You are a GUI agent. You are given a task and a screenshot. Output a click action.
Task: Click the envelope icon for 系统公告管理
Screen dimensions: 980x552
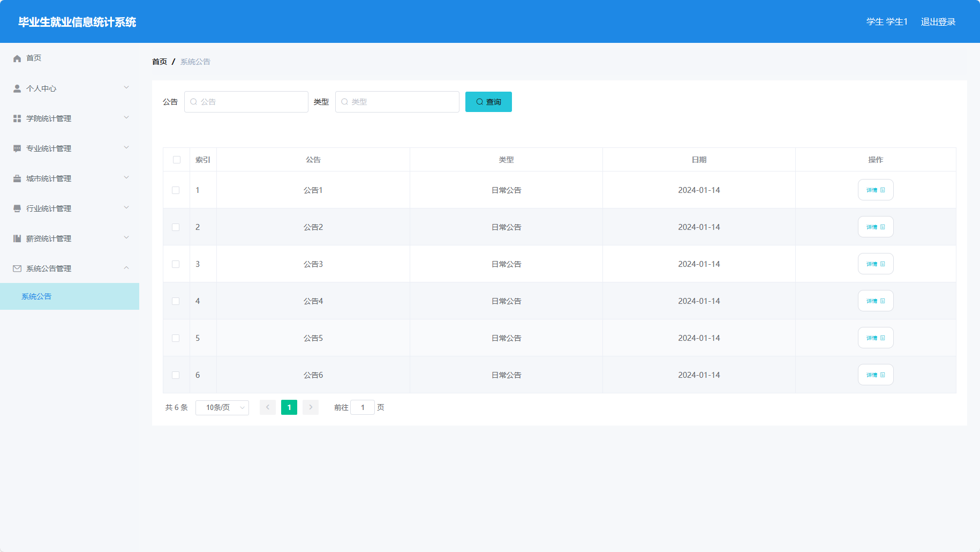pos(17,268)
